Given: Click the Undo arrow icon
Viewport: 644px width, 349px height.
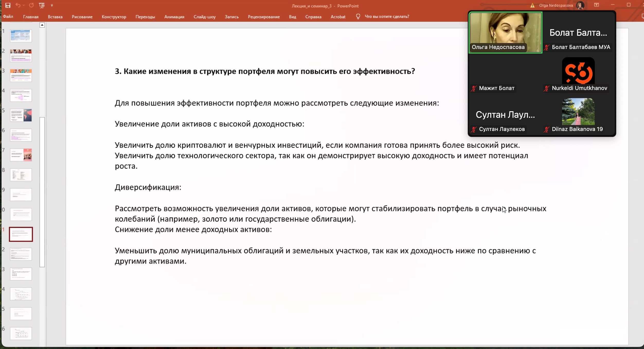Looking at the screenshot, I should pyautogui.click(x=18, y=5).
